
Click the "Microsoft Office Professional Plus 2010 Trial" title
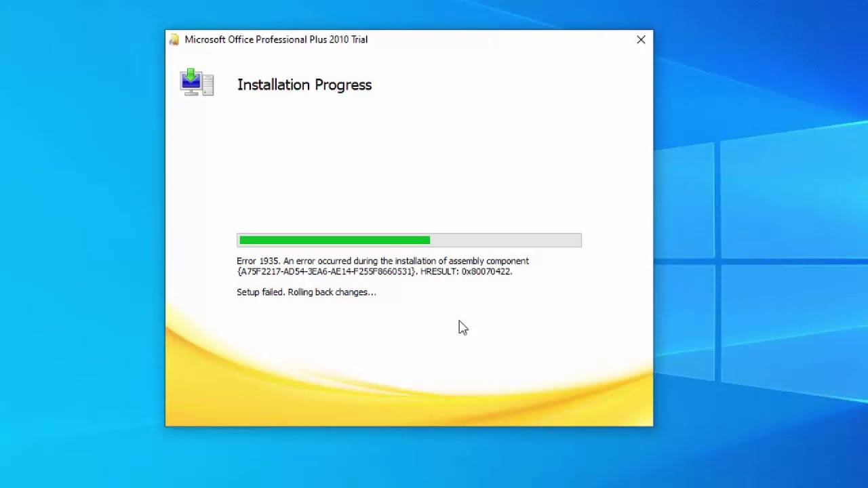point(276,39)
